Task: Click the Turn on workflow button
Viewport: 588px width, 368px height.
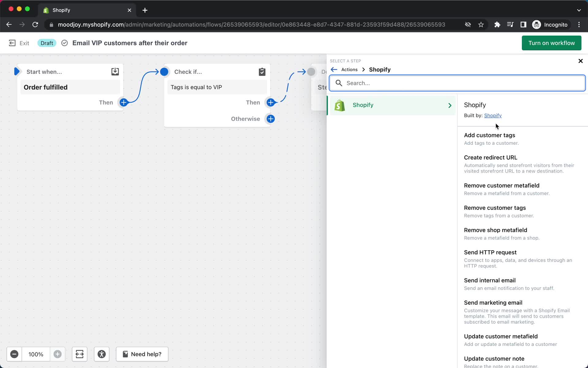Action: [x=552, y=43]
